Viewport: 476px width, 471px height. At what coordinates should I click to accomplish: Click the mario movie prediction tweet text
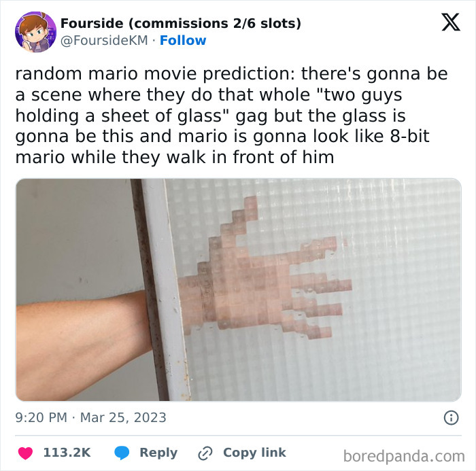pos(231,116)
